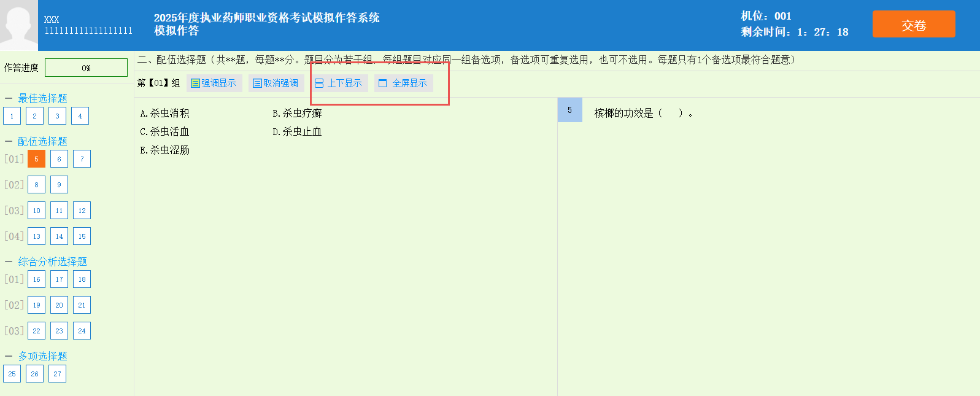Jump to question 1 box
The image size is (980, 396).
(x=12, y=116)
